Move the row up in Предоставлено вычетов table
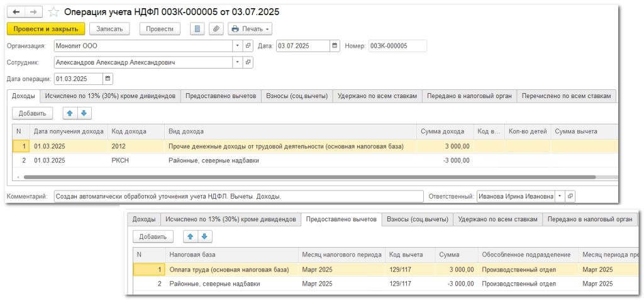This screenshot has width=644, height=300. tap(190, 236)
